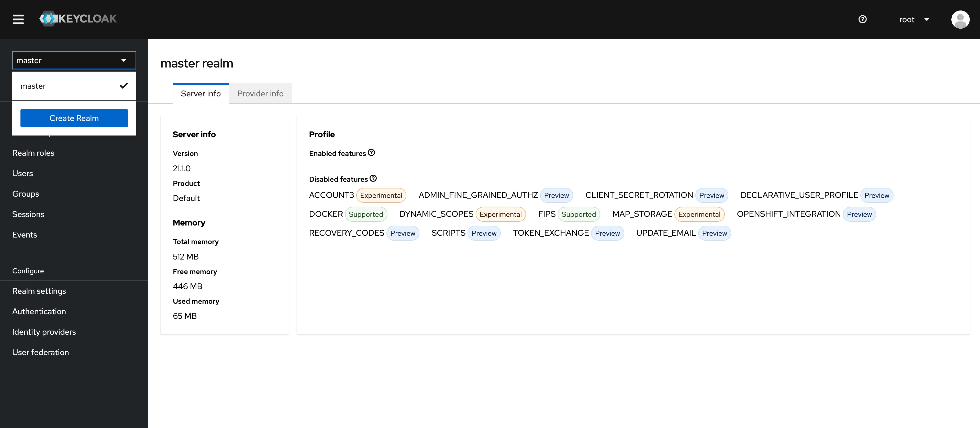The image size is (980, 428).
Task: Click the Create Realm button
Action: (x=74, y=118)
